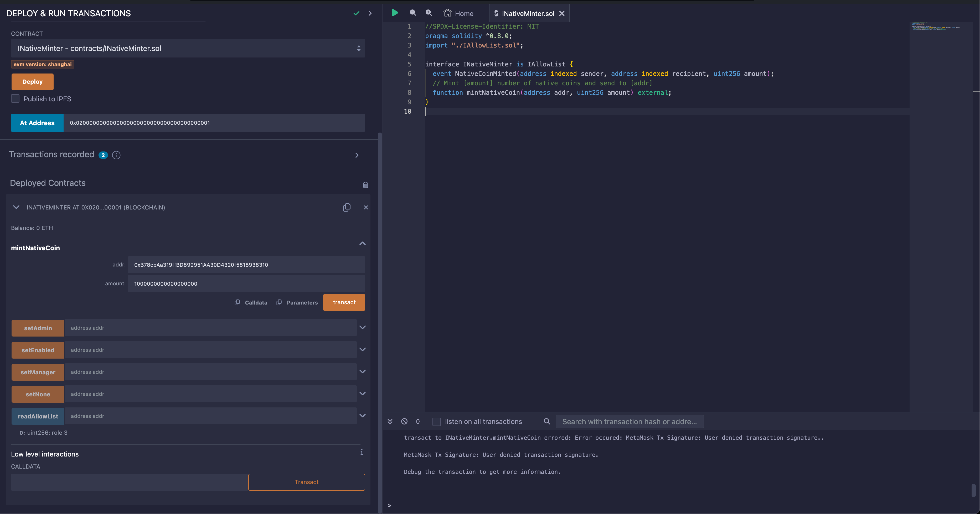980x514 pixels.
Task: Expand setAdmin function parameters
Action: [362, 327]
